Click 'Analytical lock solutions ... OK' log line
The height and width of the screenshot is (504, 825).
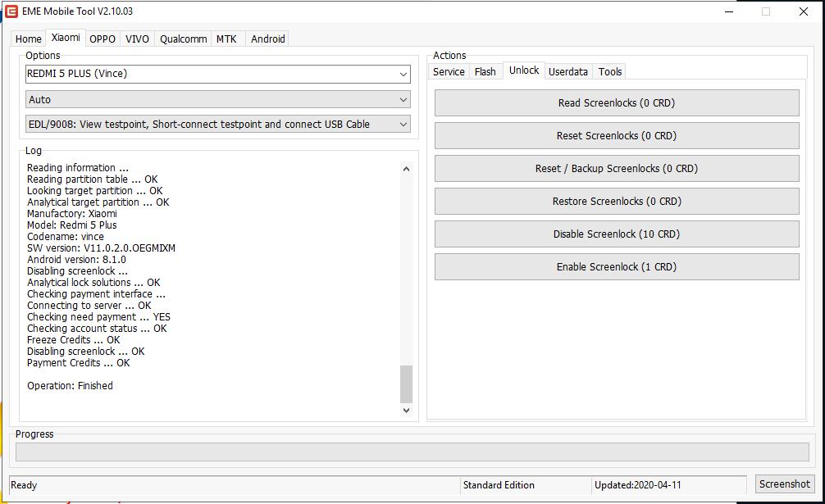point(93,282)
